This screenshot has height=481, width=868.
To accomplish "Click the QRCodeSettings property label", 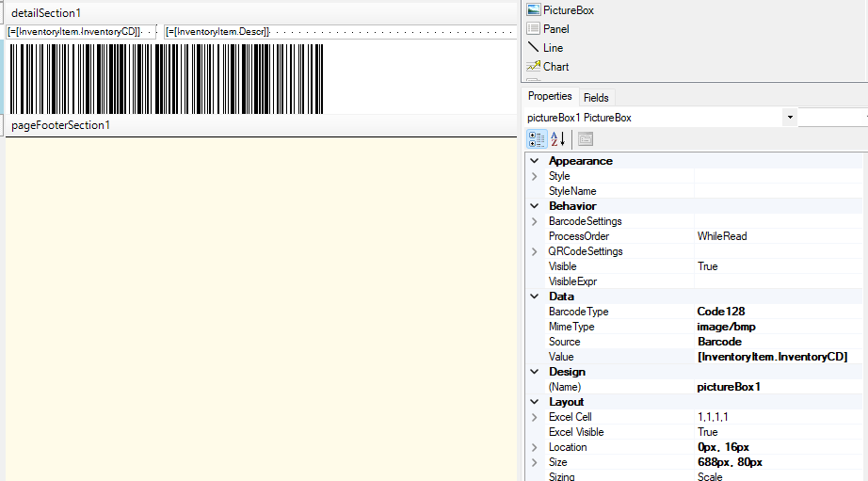I will pyautogui.click(x=586, y=251).
